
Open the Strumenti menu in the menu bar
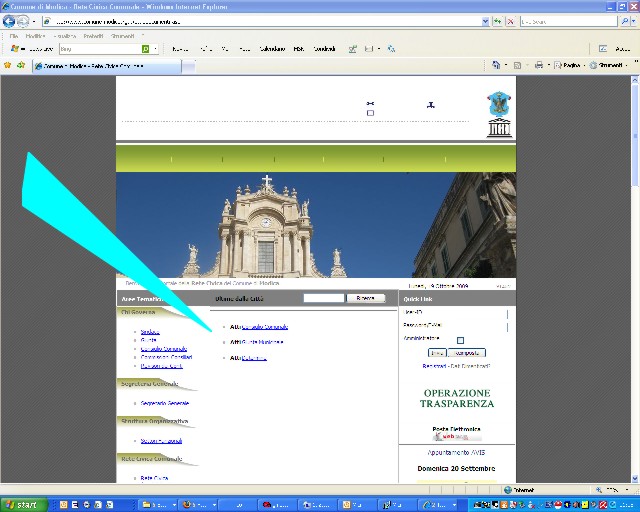pos(122,36)
